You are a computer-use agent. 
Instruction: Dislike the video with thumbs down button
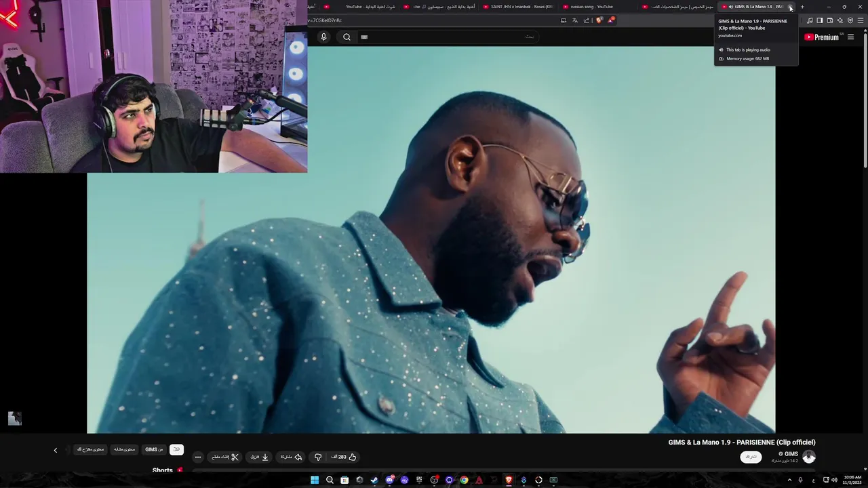(x=318, y=457)
